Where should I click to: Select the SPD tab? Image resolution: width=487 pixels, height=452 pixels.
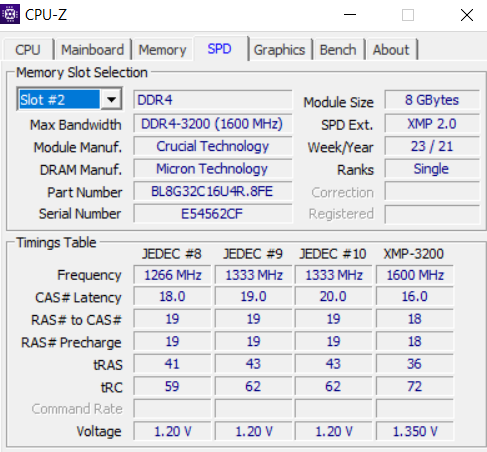point(220,49)
